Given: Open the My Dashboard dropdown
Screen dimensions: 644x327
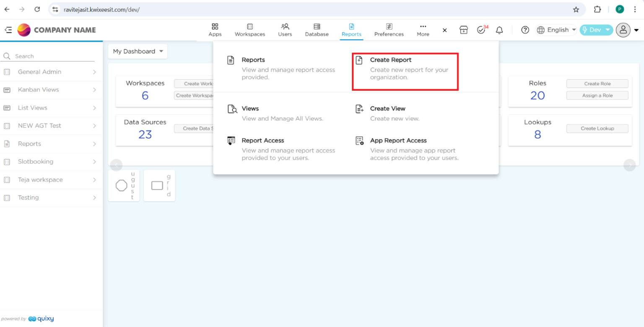Looking at the screenshot, I should coord(138,51).
